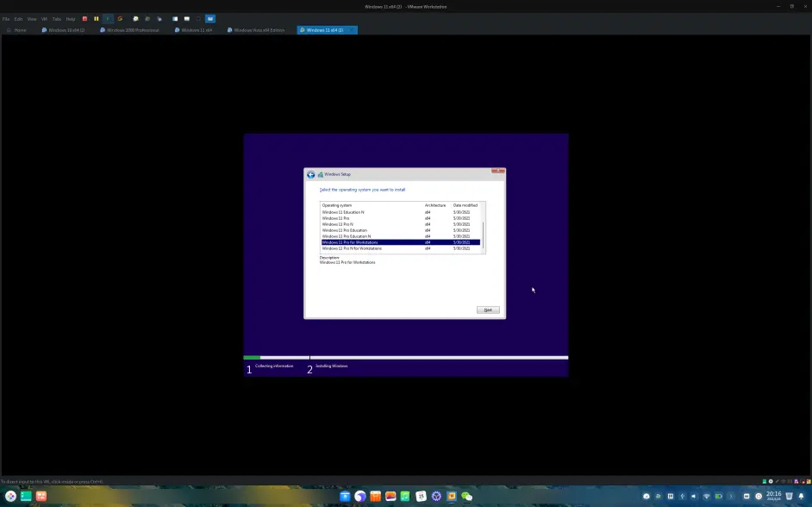Open the VM menu

[x=44, y=19]
